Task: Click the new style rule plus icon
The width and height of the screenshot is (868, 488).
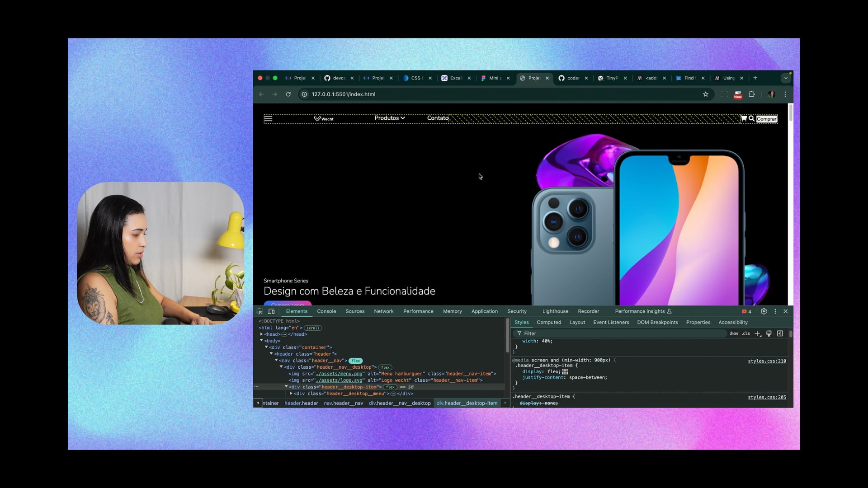Action: tap(758, 333)
